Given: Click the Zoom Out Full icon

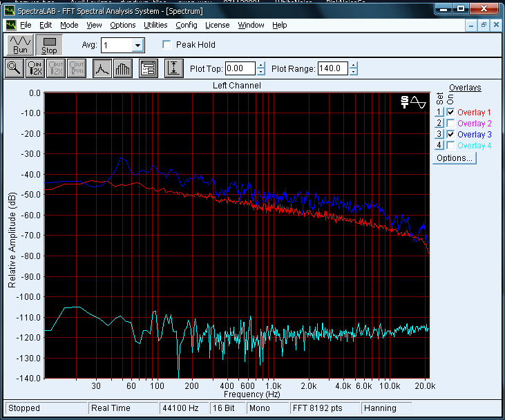Looking at the screenshot, I should point(77,68).
